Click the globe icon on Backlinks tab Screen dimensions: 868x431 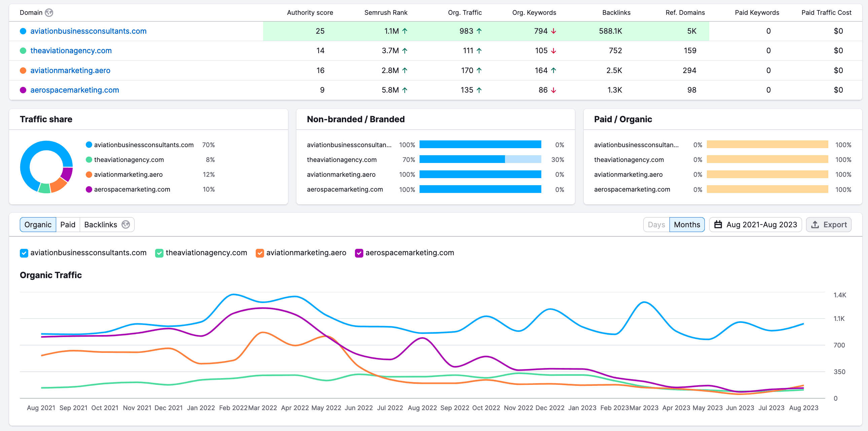click(x=126, y=225)
